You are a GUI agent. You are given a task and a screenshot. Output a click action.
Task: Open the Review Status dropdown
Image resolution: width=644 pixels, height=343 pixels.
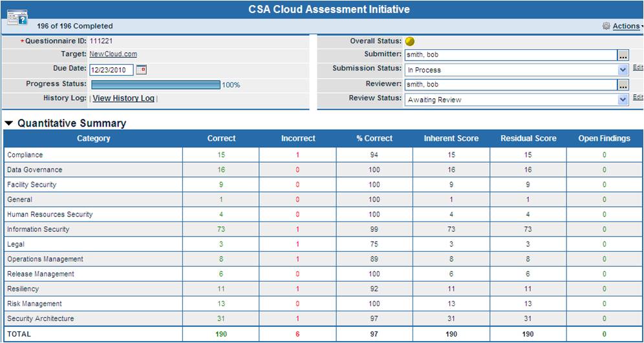click(517, 99)
